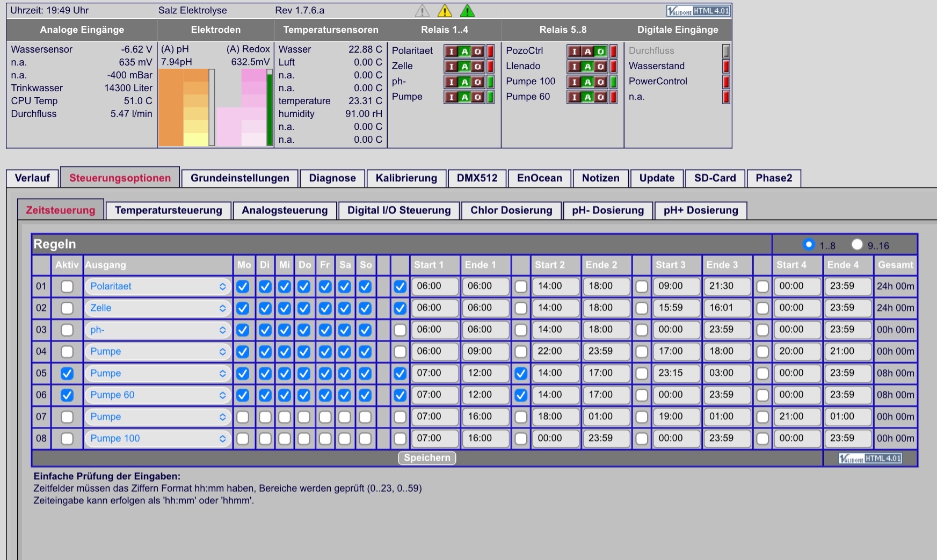The image size is (937, 560).
Task: Select the 9..16 rules radio button
Action: tap(857, 245)
